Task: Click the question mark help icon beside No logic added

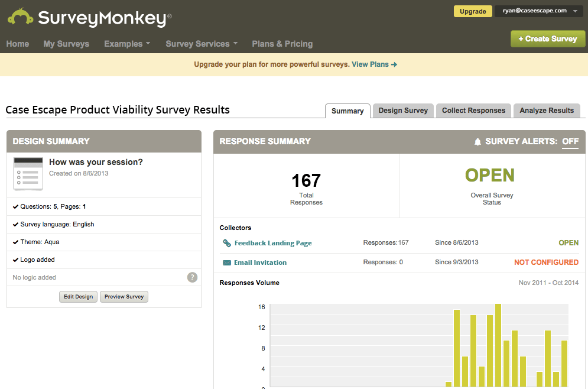Action: point(192,277)
